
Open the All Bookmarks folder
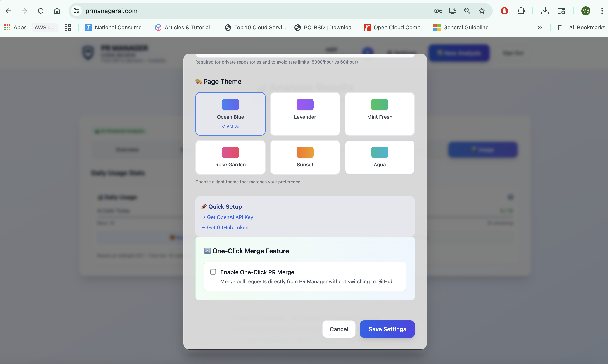tap(582, 28)
